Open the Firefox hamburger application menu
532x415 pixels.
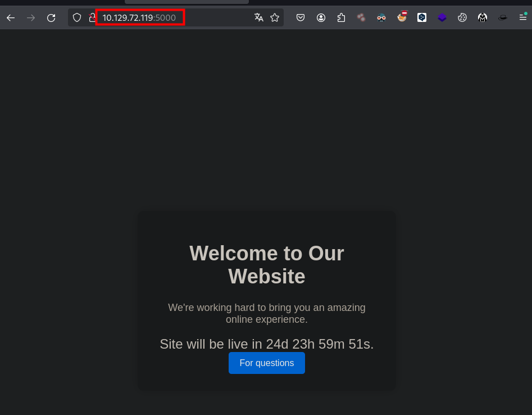point(522,17)
